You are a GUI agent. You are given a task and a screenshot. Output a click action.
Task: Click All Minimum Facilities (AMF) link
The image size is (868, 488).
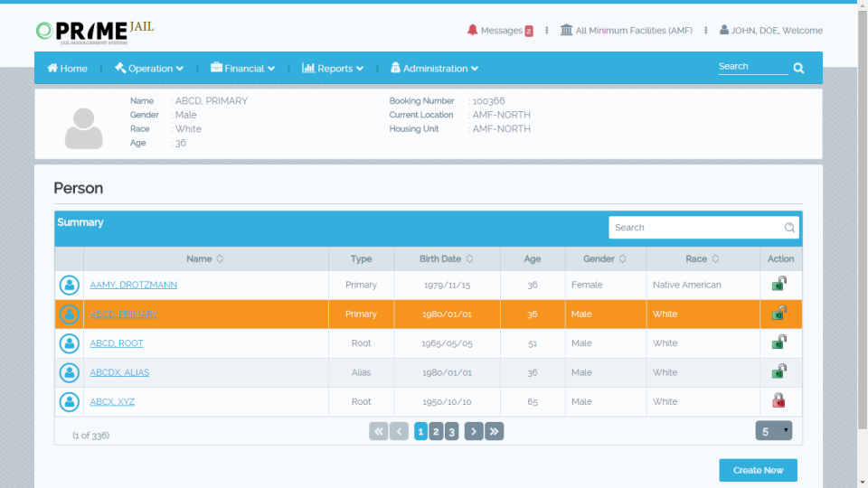pos(634,31)
